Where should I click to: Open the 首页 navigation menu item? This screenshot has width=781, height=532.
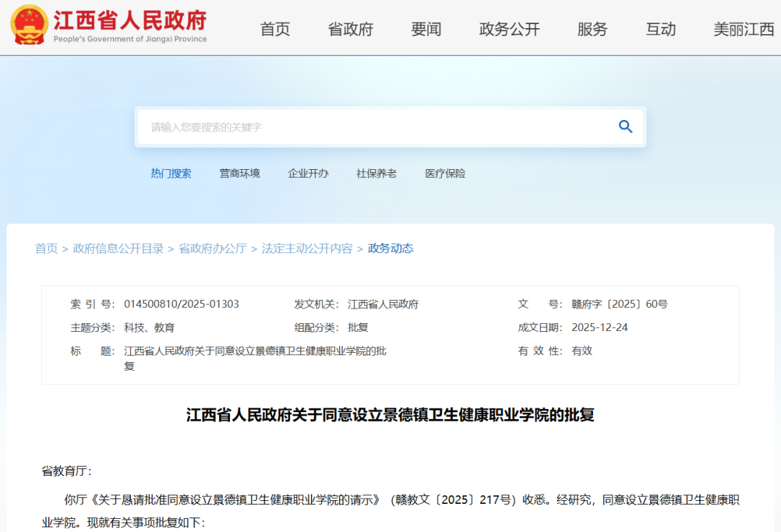[x=275, y=30]
